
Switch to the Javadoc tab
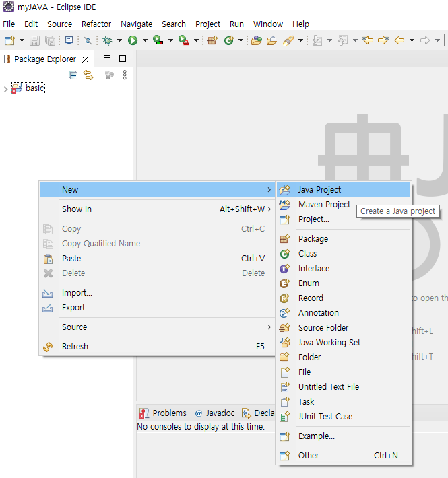click(215, 413)
